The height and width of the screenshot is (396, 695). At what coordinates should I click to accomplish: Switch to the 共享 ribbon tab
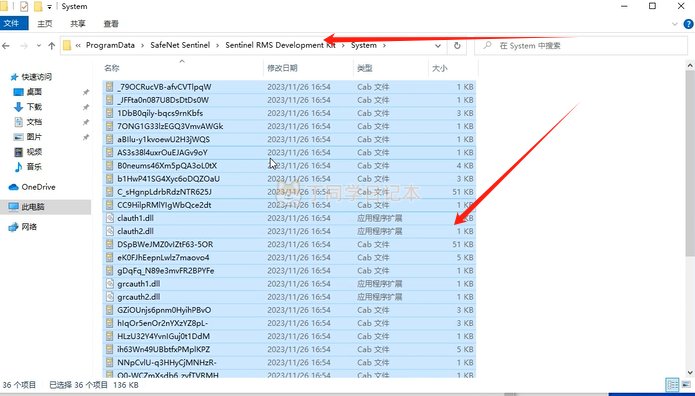pos(78,24)
